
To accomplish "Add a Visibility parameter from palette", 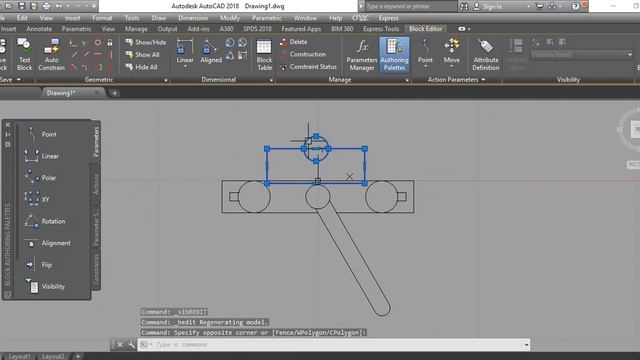I will [45, 287].
